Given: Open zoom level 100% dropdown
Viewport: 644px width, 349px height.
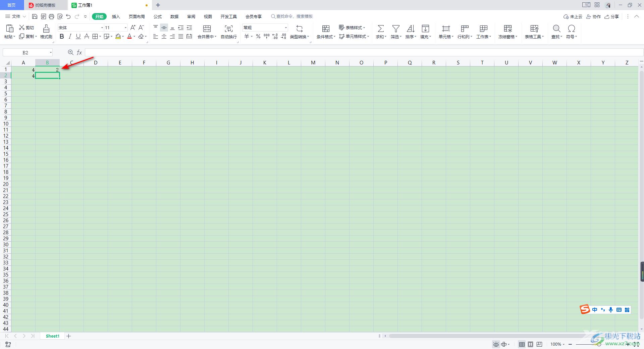Looking at the screenshot, I should [557, 344].
